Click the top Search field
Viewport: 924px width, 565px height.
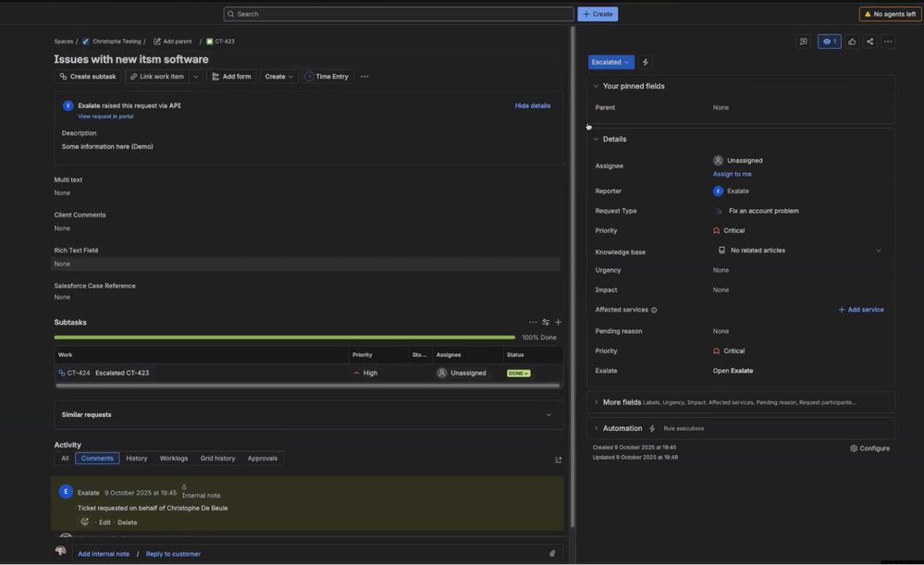pos(399,14)
